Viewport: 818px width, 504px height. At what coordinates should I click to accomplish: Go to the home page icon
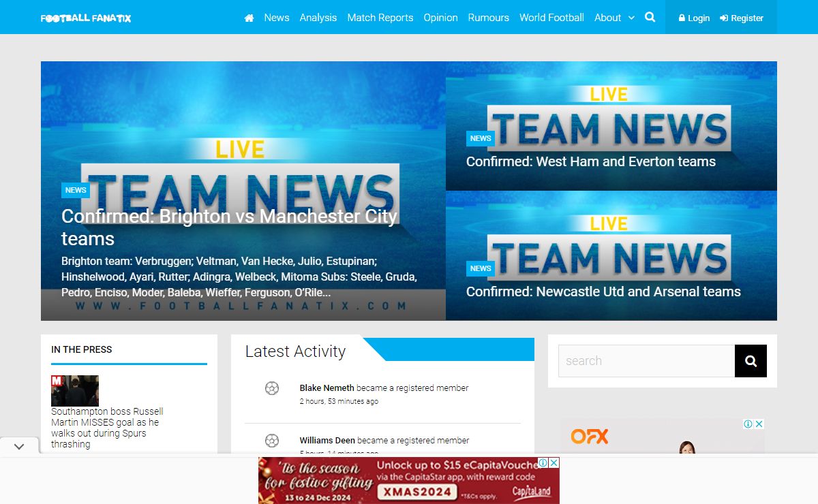pyautogui.click(x=249, y=18)
